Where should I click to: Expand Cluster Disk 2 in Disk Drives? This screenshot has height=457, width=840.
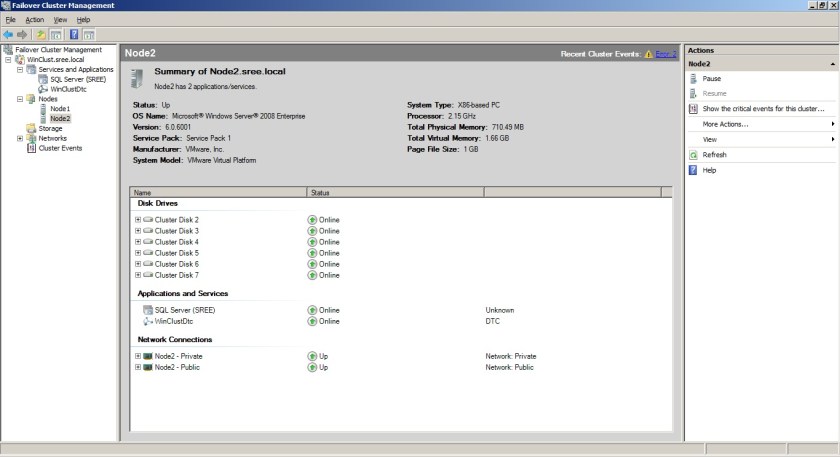(137, 219)
